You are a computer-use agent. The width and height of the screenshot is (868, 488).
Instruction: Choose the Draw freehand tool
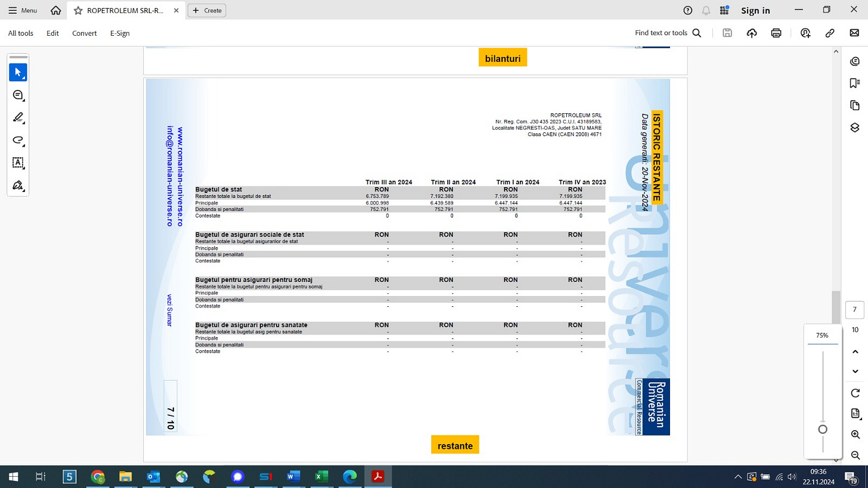click(18, 140)
